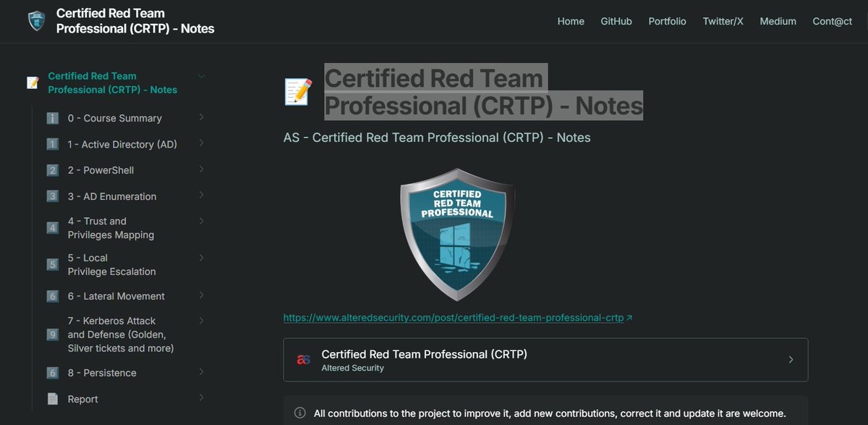Expand the 3 - AD Enumeration chevron
The width and height of the screenshot is (868, 425).
201,195
